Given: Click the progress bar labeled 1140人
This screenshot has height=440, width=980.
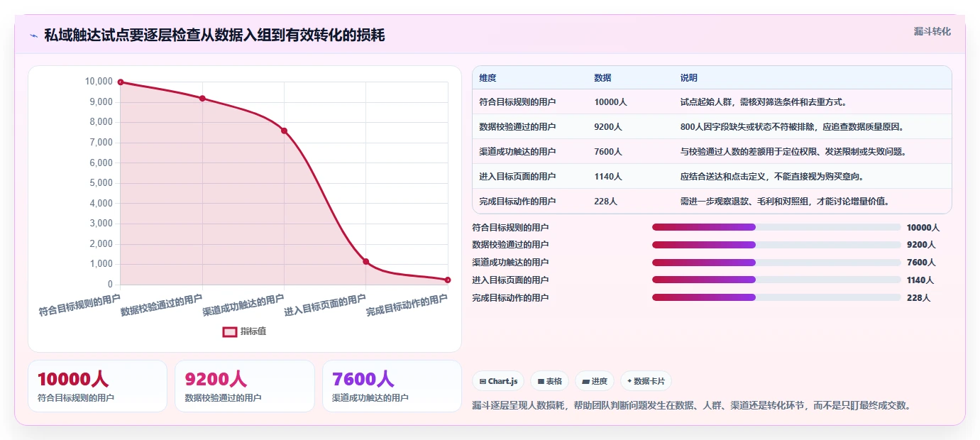Looking at the screenshot, I should point(776,280).
